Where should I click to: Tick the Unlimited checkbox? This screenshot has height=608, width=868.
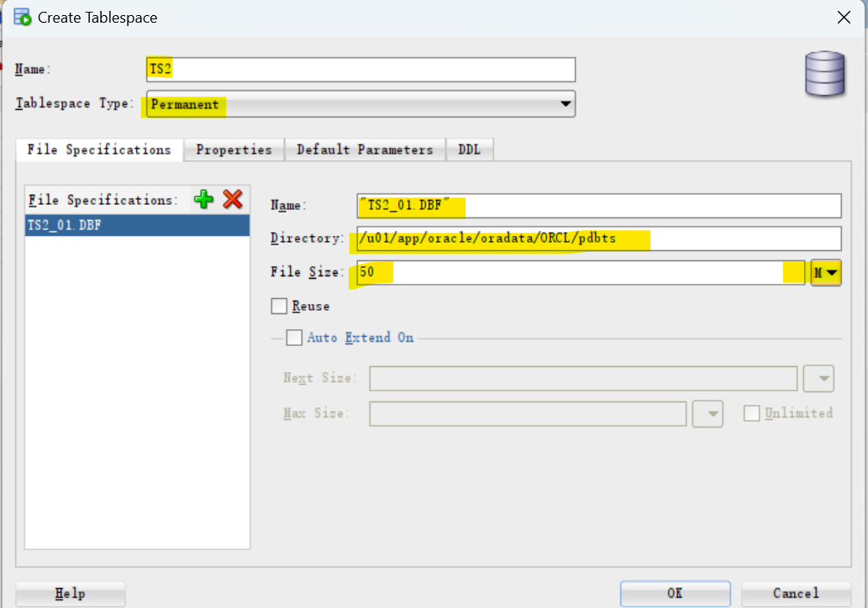coord(751,413)
